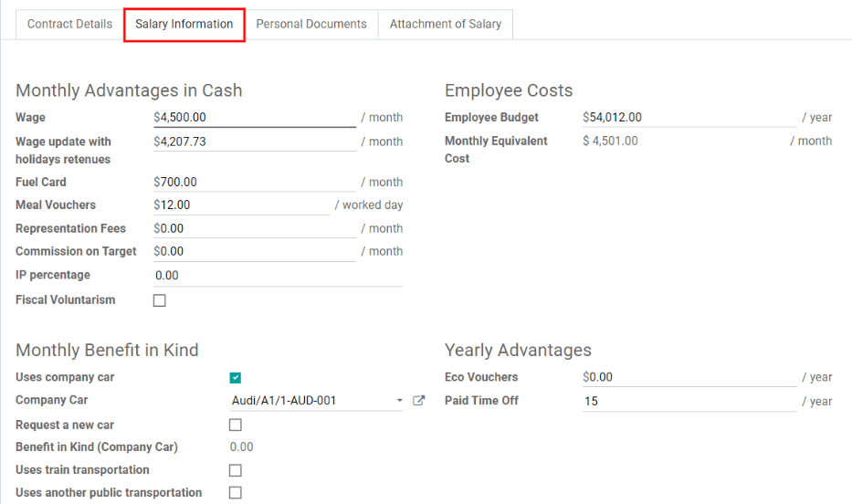Viewport: 852px width, 504px height.
Task: Click the Representation Fees field
Action: coord(254,229)
